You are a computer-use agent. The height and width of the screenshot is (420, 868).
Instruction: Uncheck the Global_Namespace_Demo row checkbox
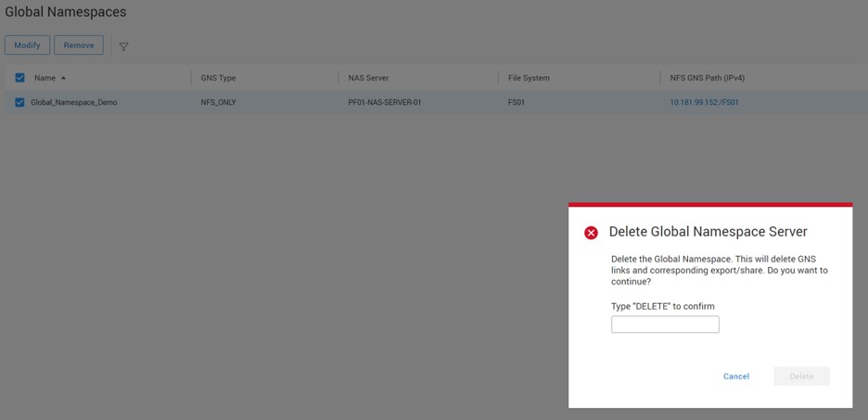pos(19,102)
